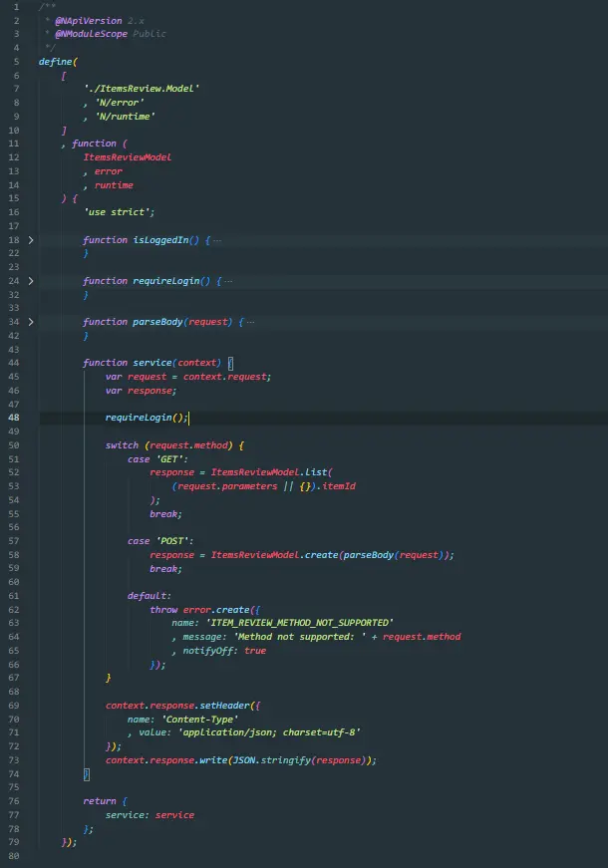
Task: Click 'ItemsReviewModel.create' call on line 58
Action: (x=275, y=555)
